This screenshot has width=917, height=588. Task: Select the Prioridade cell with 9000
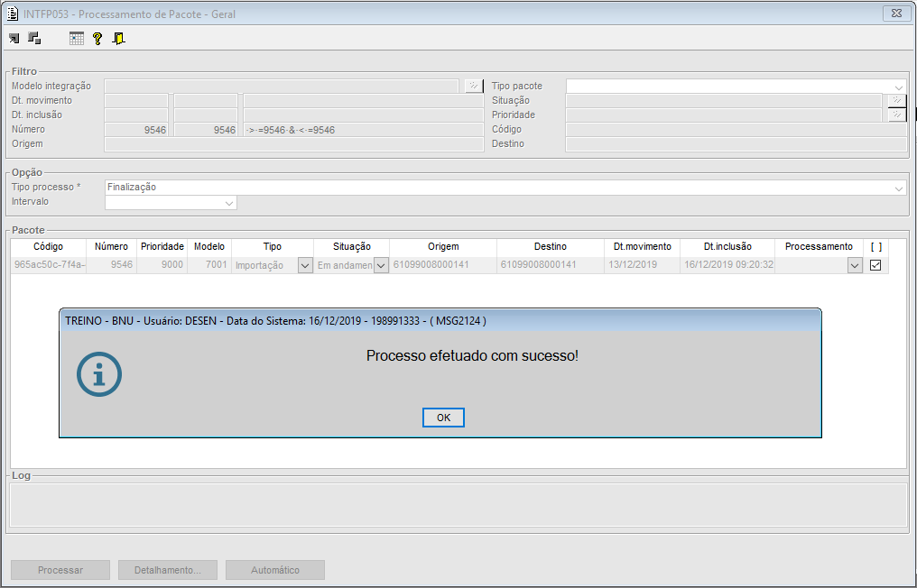(x=162, y=265)
